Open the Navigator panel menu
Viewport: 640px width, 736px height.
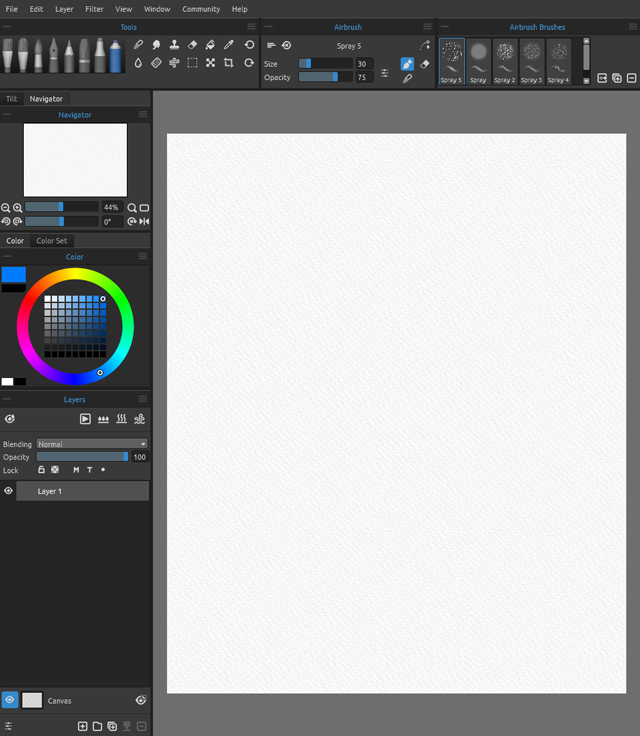143,114
